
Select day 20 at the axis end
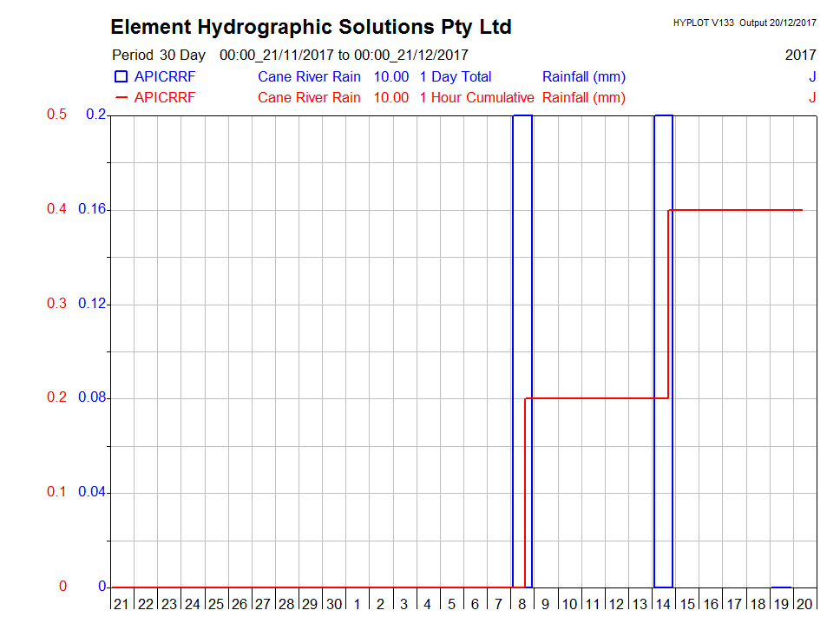(x=804, y=604)
